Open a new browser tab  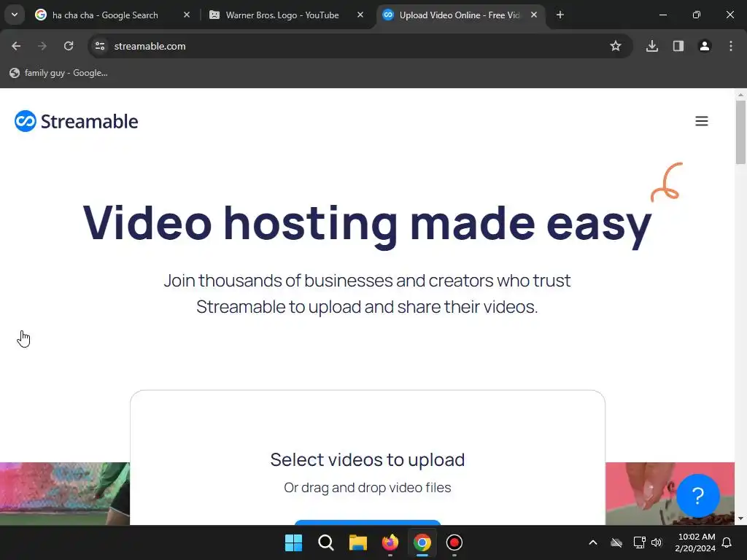(x=560, y=15)
